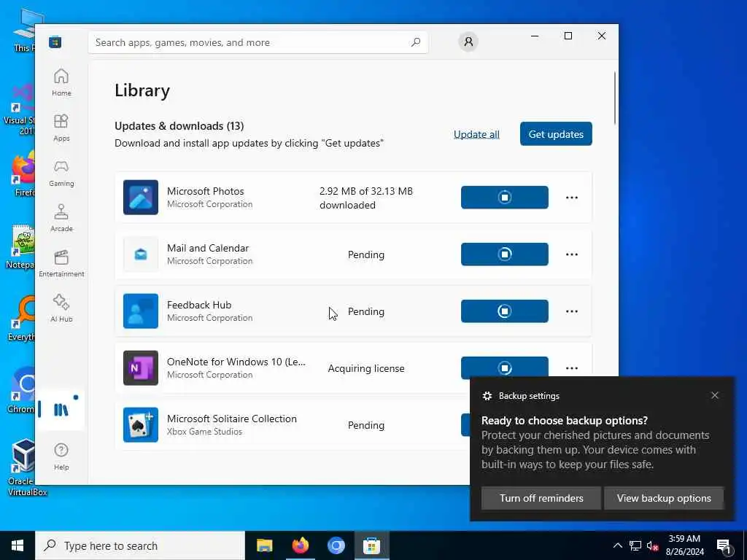Open File Explorer from the taskbar
747x560 pixels.
pos(264,545)
